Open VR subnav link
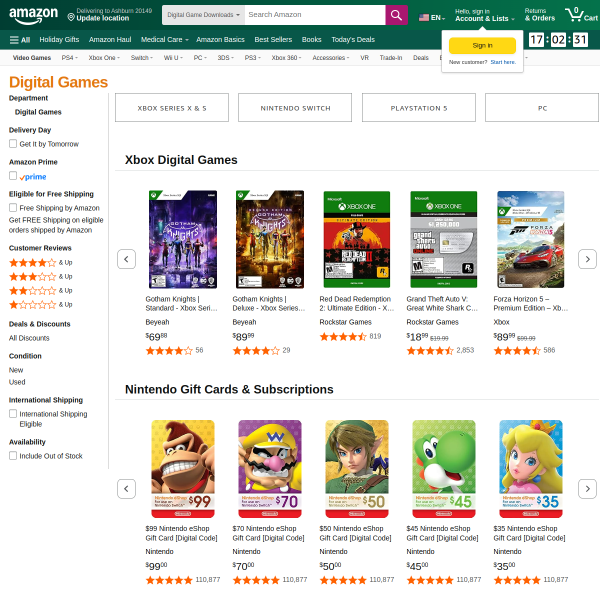The width and height of the screenshot is (600, 600). point(364,58)
